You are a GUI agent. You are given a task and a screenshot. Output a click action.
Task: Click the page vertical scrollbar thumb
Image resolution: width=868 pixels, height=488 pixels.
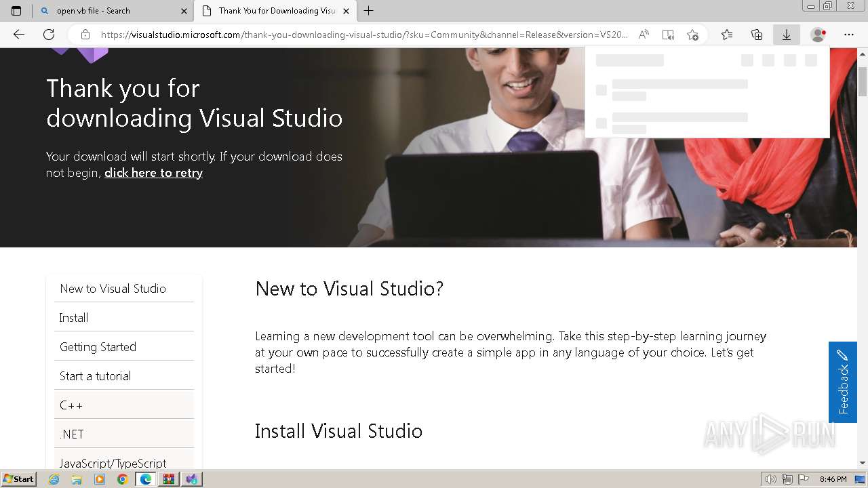[863, 82]
